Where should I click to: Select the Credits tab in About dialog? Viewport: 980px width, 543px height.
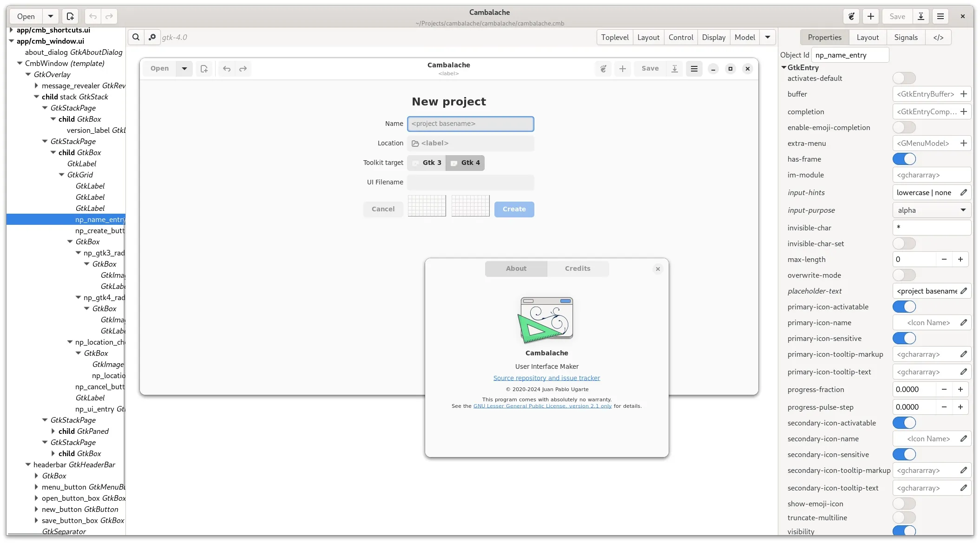click(578, 268)
